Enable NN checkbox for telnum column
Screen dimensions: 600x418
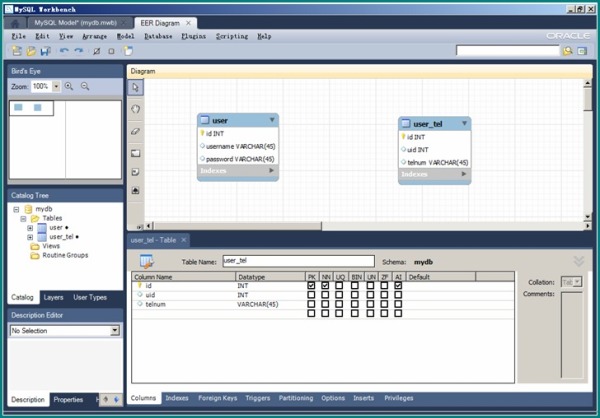click(325, 304)
